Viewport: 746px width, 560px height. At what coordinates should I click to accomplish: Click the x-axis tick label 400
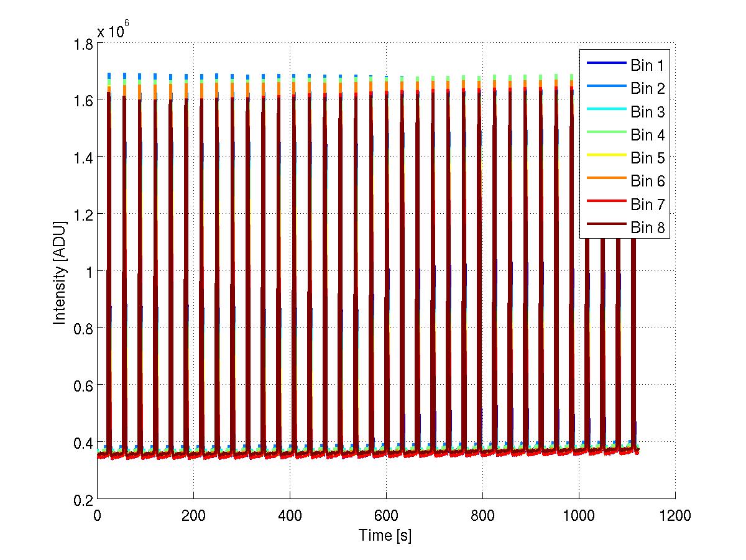[x=289, y=516]
